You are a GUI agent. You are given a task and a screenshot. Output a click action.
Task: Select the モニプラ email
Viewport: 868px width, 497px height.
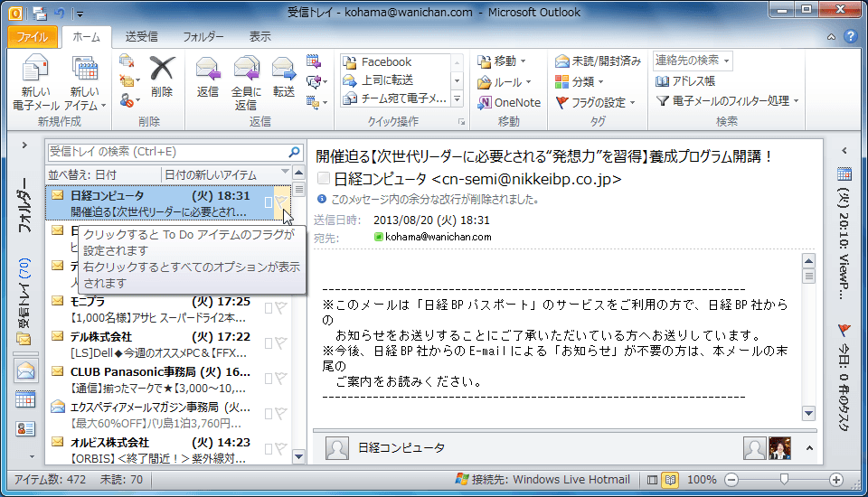168,309
